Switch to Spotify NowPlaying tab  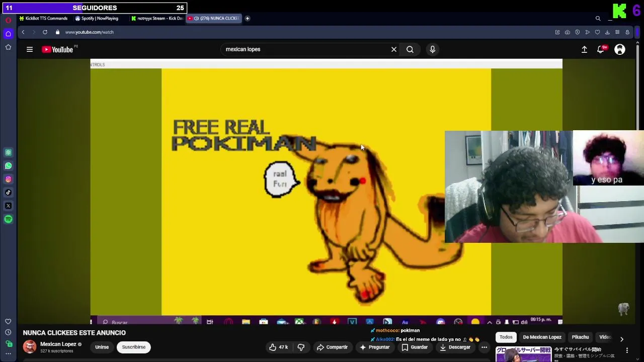pyautogui.click(x=98, y=18)
